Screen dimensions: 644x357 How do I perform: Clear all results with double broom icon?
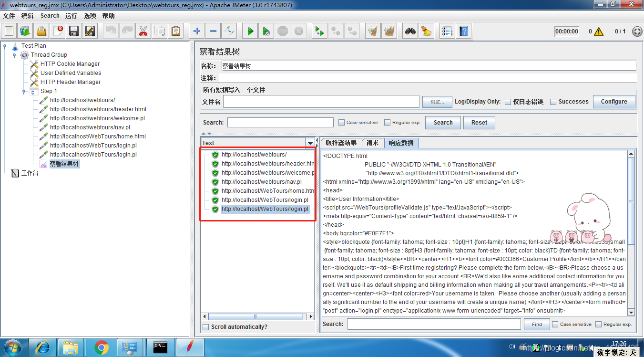389,31
